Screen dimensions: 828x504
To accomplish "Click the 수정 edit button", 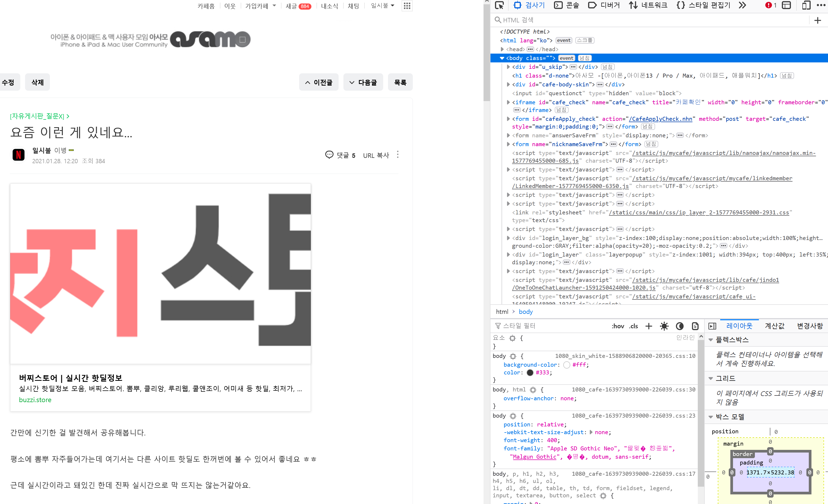I will 9,82.
